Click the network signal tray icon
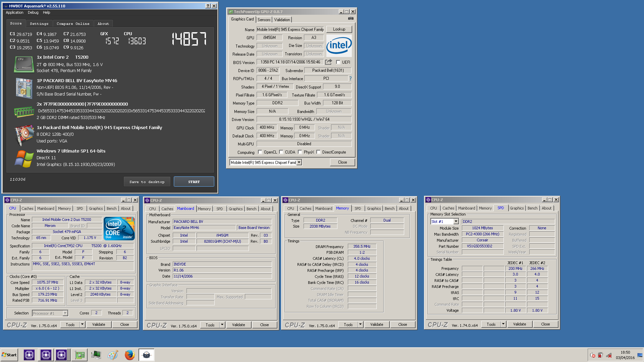This screenshot has height=362, width=644. point(609,355)
